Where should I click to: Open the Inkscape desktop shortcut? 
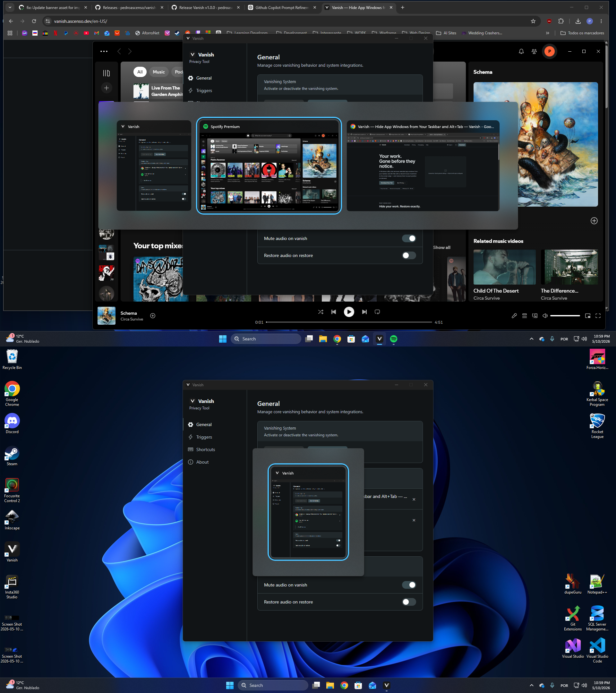[12, 520]
